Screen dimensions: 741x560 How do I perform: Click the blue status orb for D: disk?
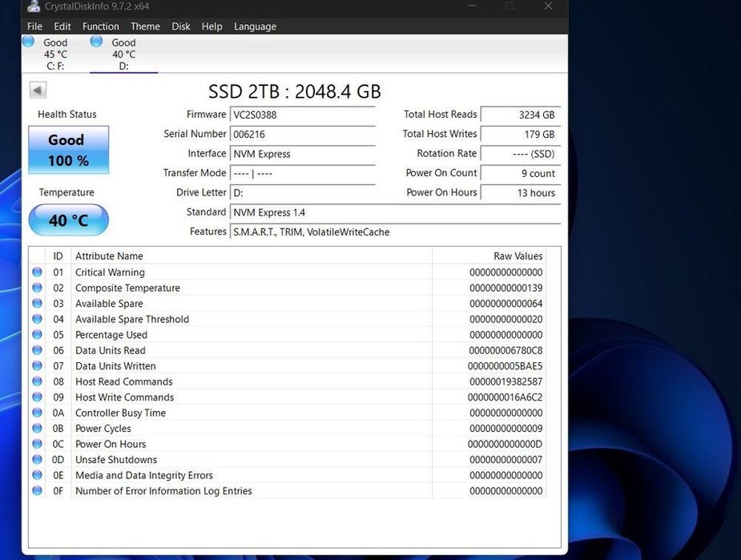(96, 42)
